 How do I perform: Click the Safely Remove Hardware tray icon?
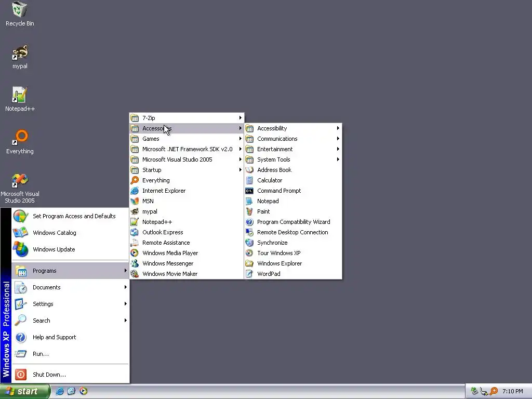click(474, 391)
